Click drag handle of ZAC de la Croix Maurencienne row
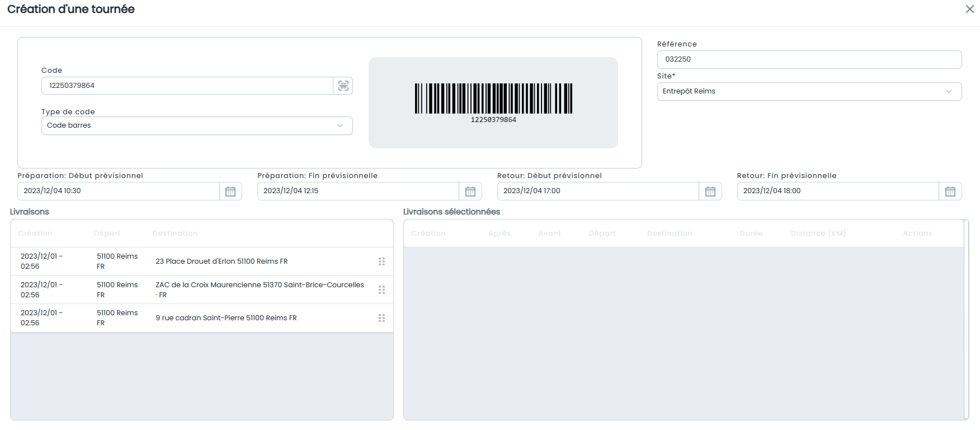 click(381, 290)
